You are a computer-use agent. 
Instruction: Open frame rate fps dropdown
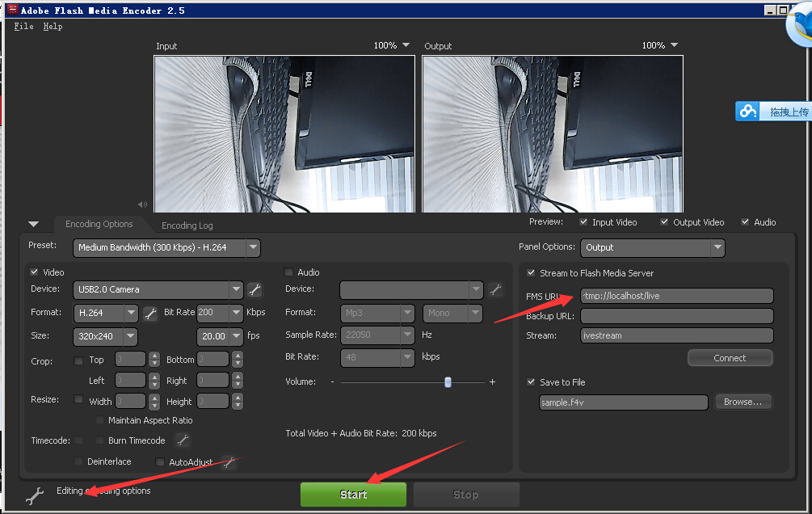point(220,336)
